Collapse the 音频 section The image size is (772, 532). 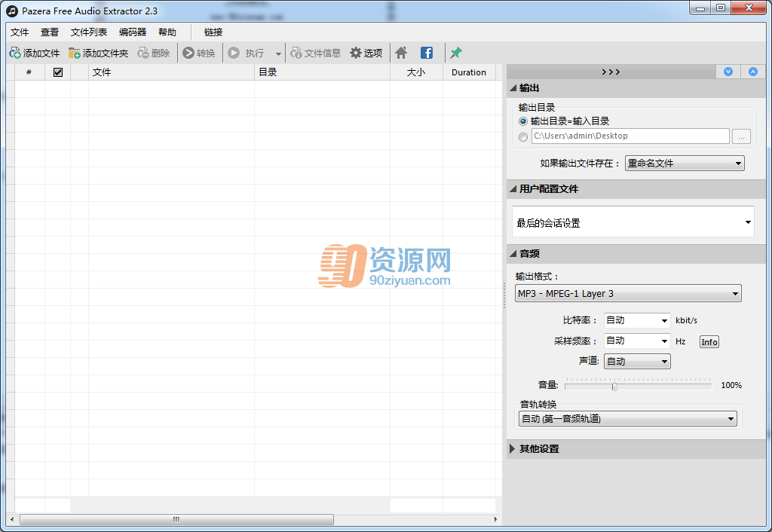tap(513, 254)
